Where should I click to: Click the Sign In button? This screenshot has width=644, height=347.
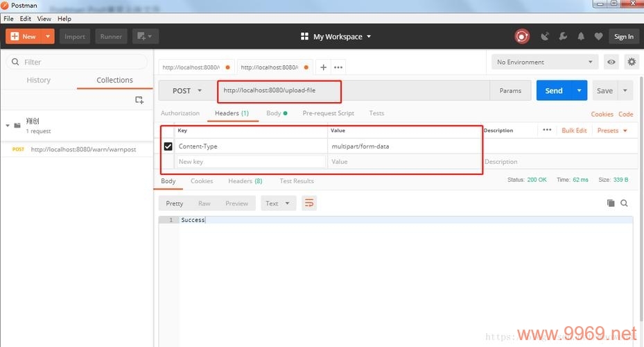[x=623, y=37]
